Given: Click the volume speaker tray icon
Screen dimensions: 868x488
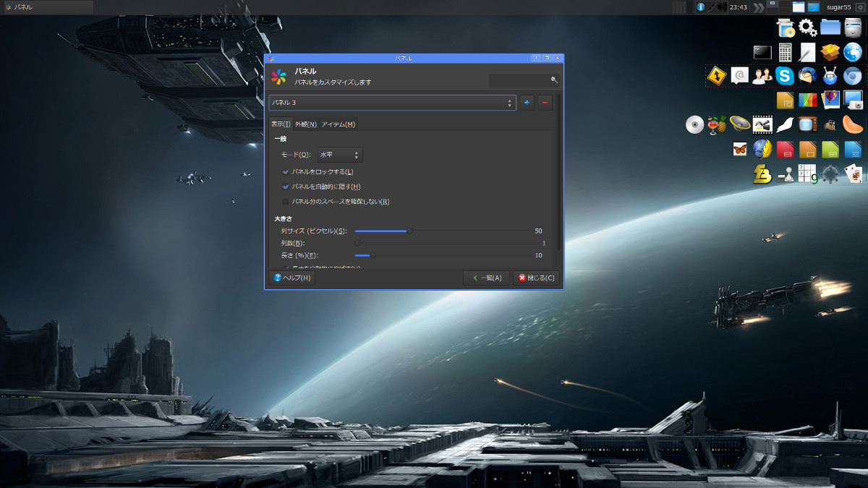Looking at the screenshot, I should pos(722,7).
